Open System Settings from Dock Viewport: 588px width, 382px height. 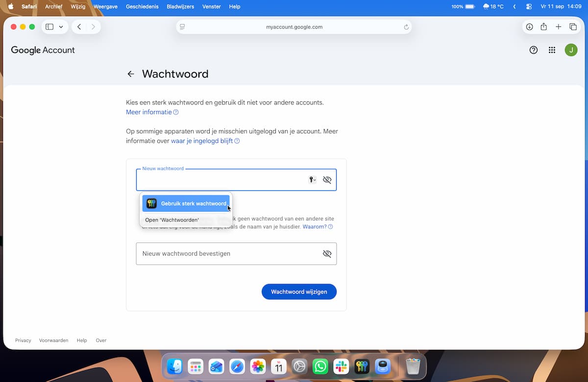click(299, 366)
